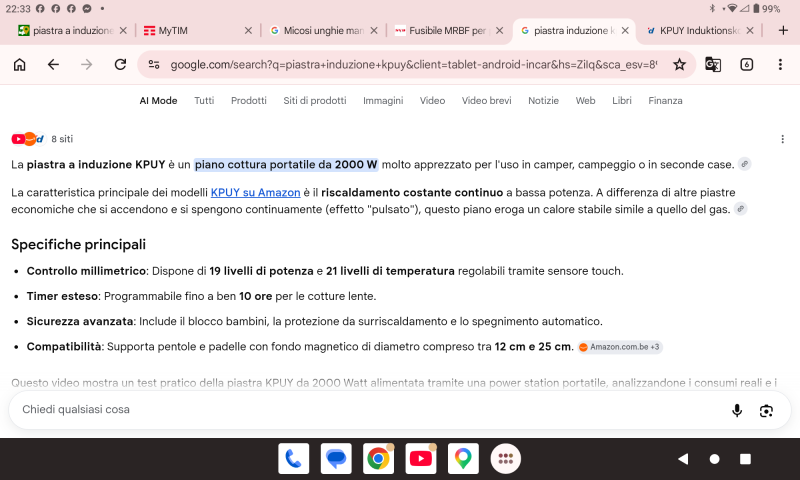
Task: Tap the Chrome home icon
Action: [x=19, y=65]
